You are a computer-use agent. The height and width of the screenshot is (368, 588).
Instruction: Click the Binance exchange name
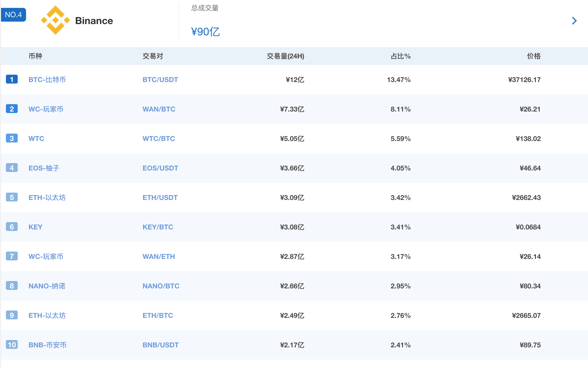94,21
